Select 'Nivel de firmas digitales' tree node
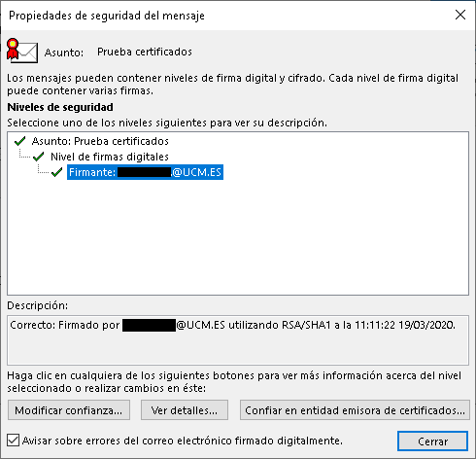Image resolution: width=476 pixels, height=459 pixels. click(110, 157)
